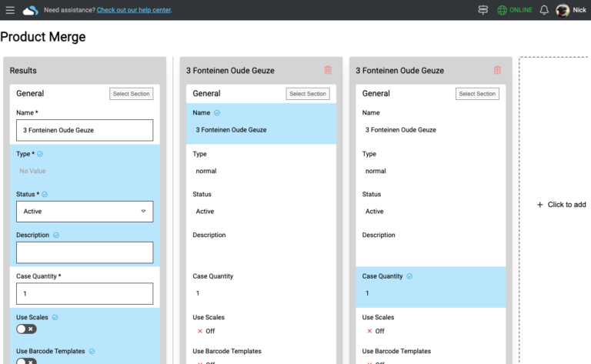This screenshot has width=591, height=364.
Task: Select the Name row in first product column
Action: [261, 123]
